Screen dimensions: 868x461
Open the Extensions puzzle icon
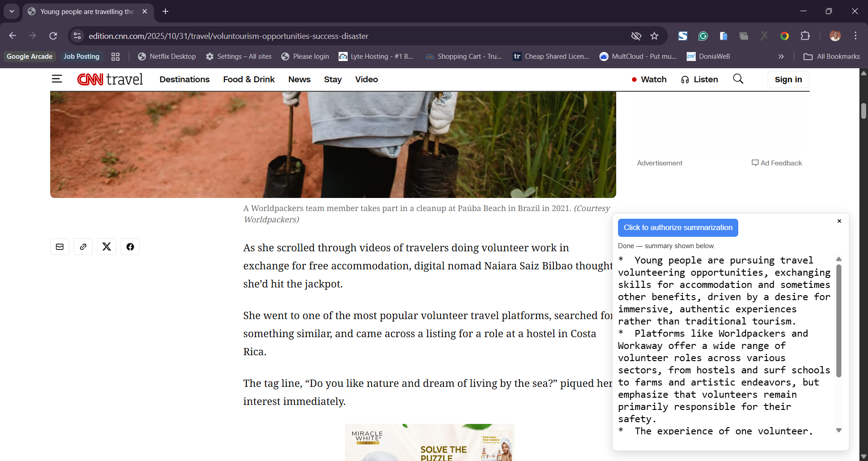[805, 36]
